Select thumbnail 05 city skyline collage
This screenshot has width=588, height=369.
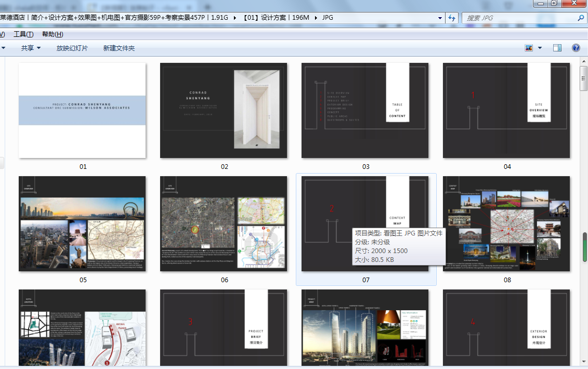pyautogui.click(x=82, y=224)
